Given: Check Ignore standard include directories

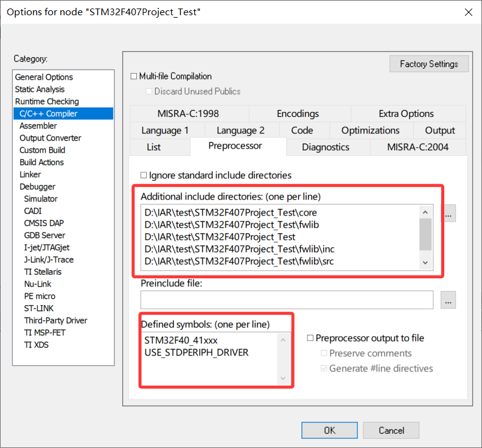Looking at the screenshot, I should (x=144, y=175).
